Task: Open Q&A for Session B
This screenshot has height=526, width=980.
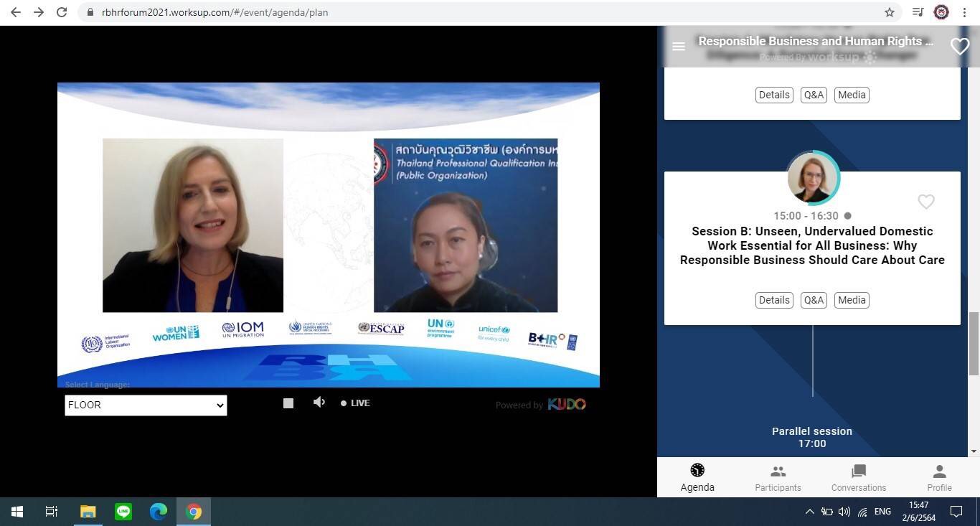Action: [814, 300]
